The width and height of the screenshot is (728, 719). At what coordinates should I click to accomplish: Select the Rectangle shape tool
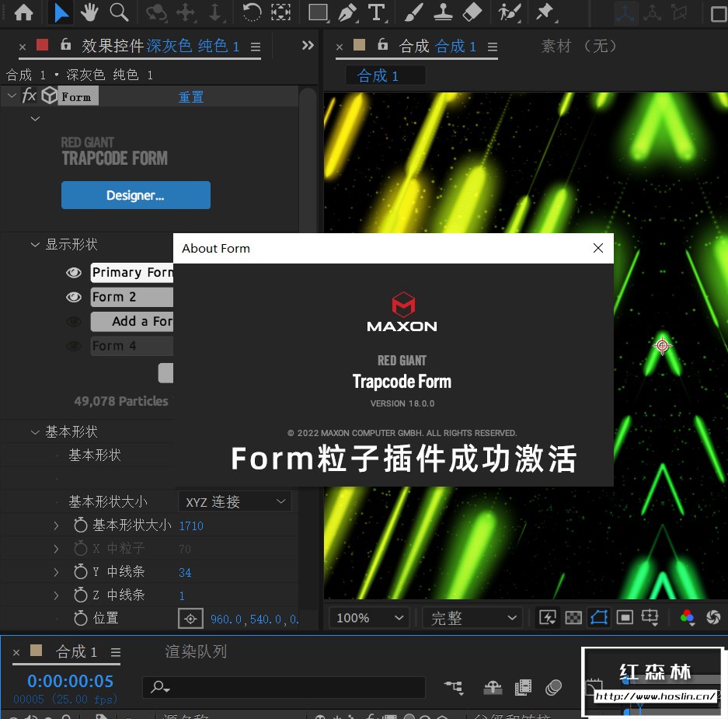point(319,12)
